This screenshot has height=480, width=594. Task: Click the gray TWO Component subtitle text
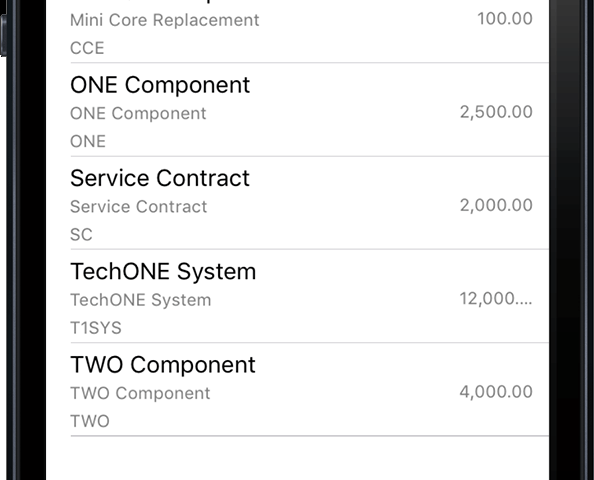(x=140, y=393)
